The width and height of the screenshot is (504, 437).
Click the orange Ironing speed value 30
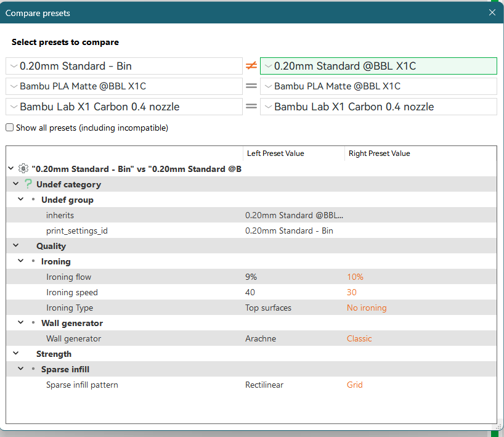pyautogui.click(x=352, y=292)
